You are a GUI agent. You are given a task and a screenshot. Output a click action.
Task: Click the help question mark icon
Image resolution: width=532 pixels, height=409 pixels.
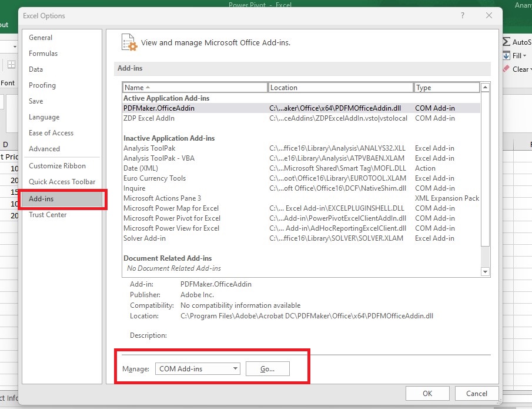pyautogui.click(x=463, y=15)
